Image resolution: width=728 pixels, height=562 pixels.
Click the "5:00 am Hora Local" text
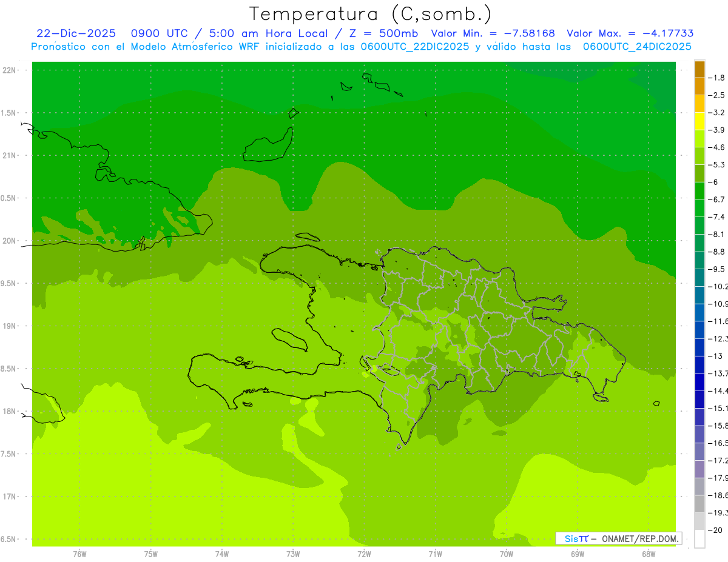tap(268, 33)
